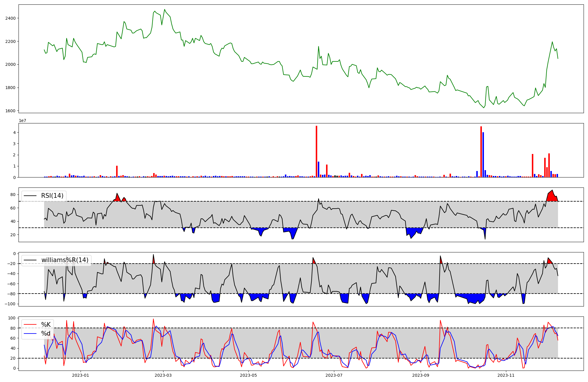Click the %d legend entry

[46, 334]
